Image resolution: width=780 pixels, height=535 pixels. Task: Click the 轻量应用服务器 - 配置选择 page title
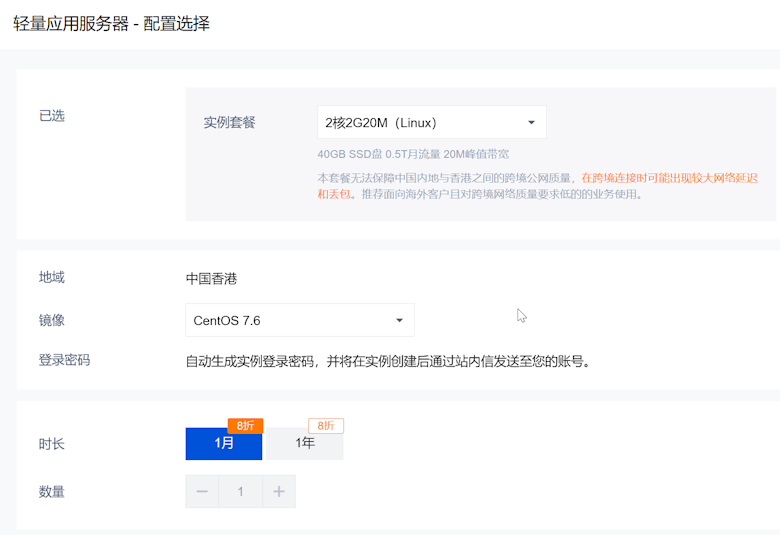(x=111, y=23)
